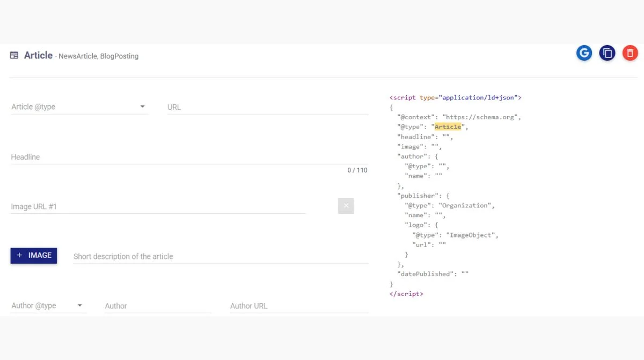Click the Article card icon in header

click(14, 55)
